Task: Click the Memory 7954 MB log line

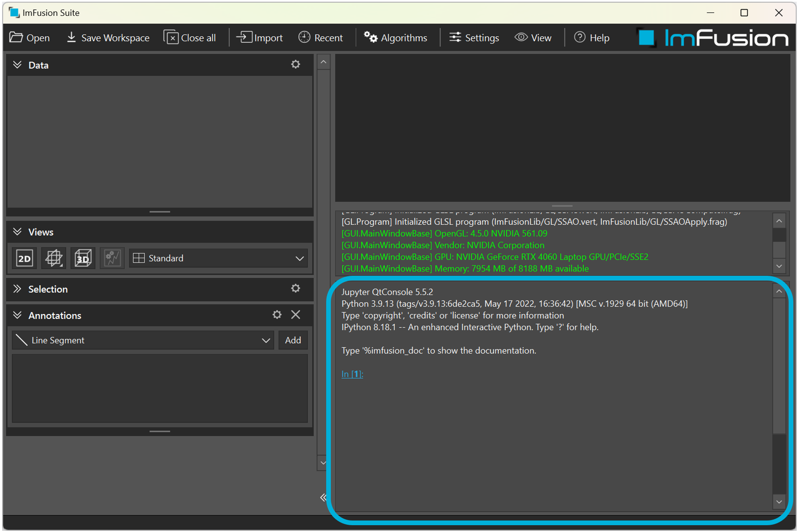Action: (x=465, y=269)
